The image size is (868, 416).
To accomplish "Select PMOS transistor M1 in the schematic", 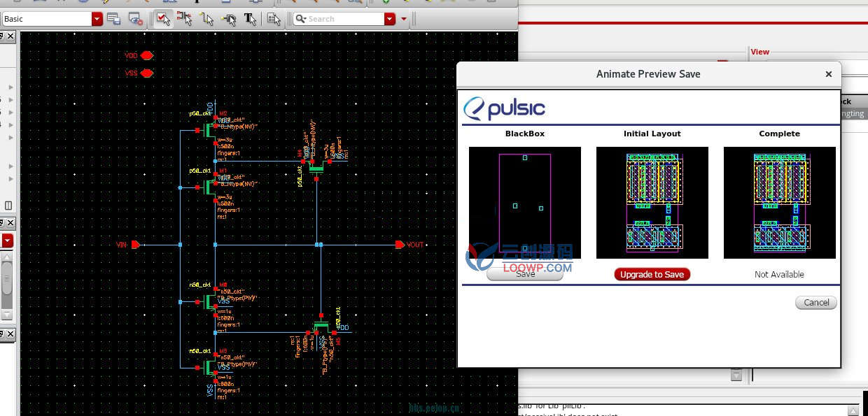I will pyautogui.click(x=209, y=187).
